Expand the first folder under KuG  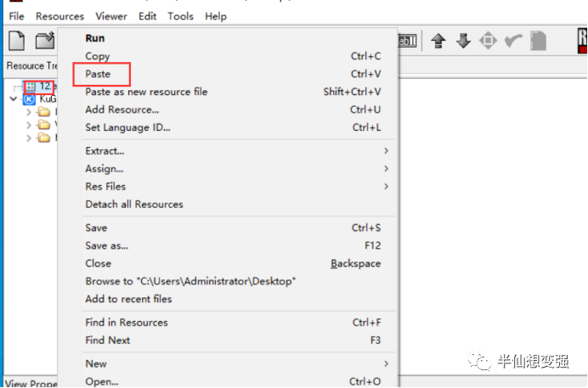(29, 111)
